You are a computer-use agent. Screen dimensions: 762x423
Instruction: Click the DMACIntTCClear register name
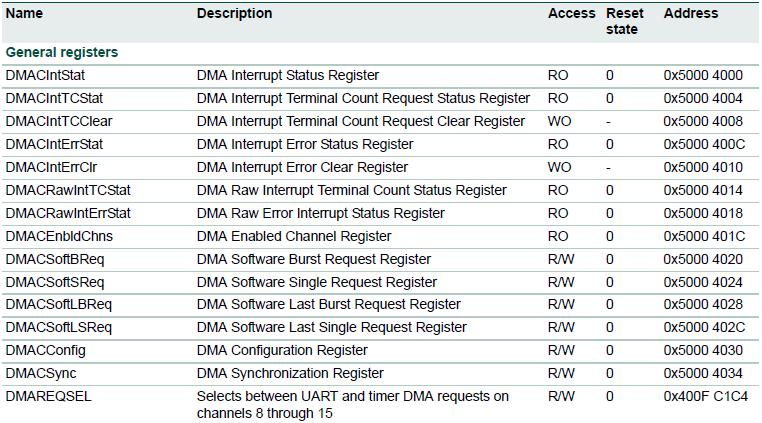pyautogui.click(x=58, y=121)
